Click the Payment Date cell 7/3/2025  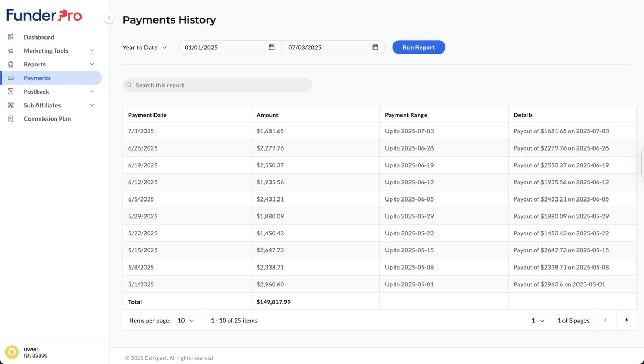point(141,131)
